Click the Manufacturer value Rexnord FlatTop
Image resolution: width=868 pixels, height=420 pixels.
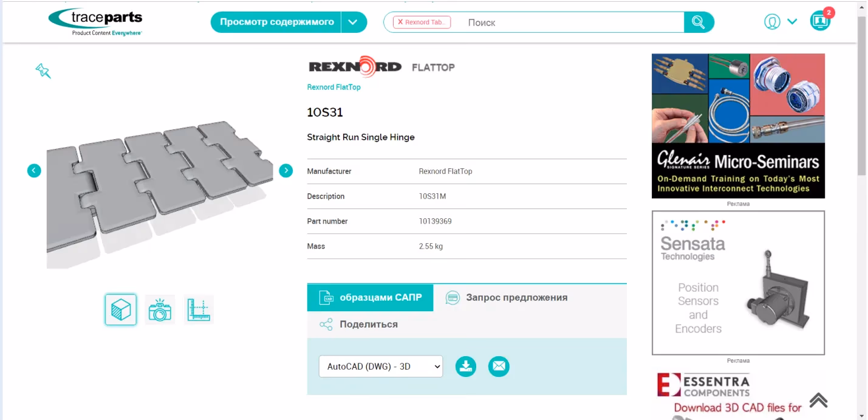click(x=445, y=171)
